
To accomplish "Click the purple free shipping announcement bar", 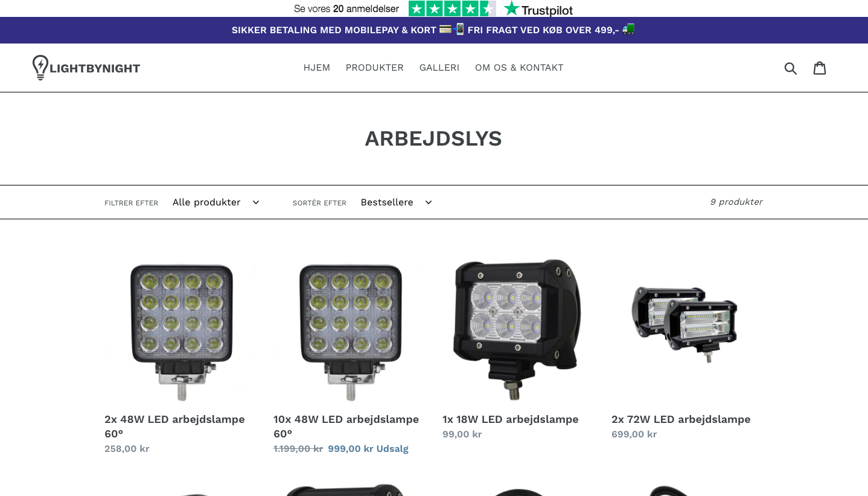I will point(434,30).
